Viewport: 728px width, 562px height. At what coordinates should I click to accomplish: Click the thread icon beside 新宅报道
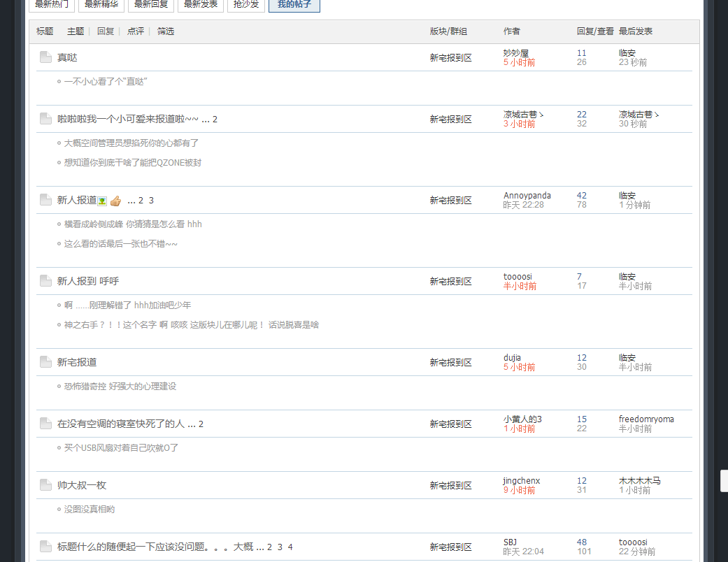coord(45,362)
